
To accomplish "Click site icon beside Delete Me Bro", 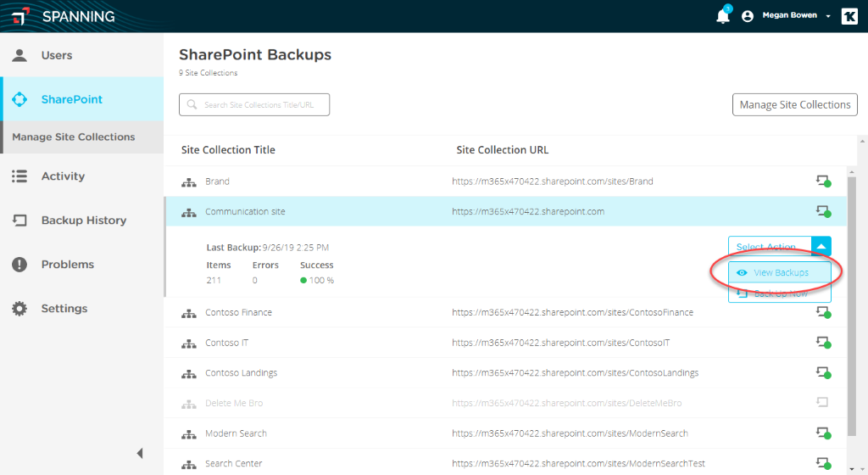I will click(189, 404).
